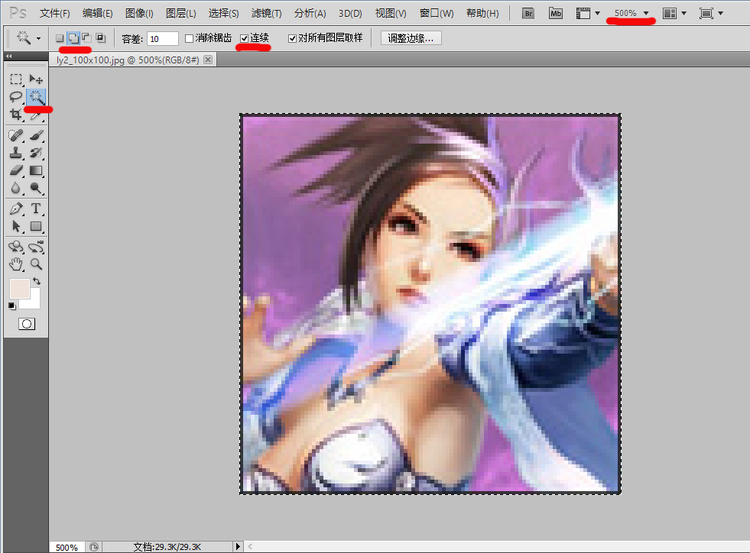Select the Move tool
This screenshot has width=750, height=553.
[x=36, y=79]
